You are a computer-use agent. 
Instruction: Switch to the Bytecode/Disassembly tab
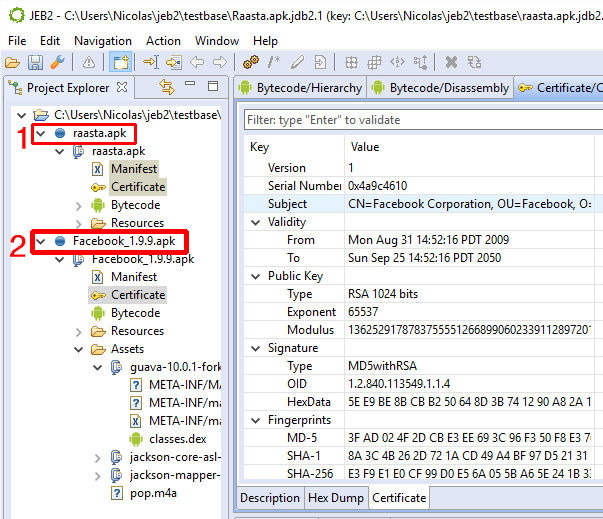[x=440, y=88]
